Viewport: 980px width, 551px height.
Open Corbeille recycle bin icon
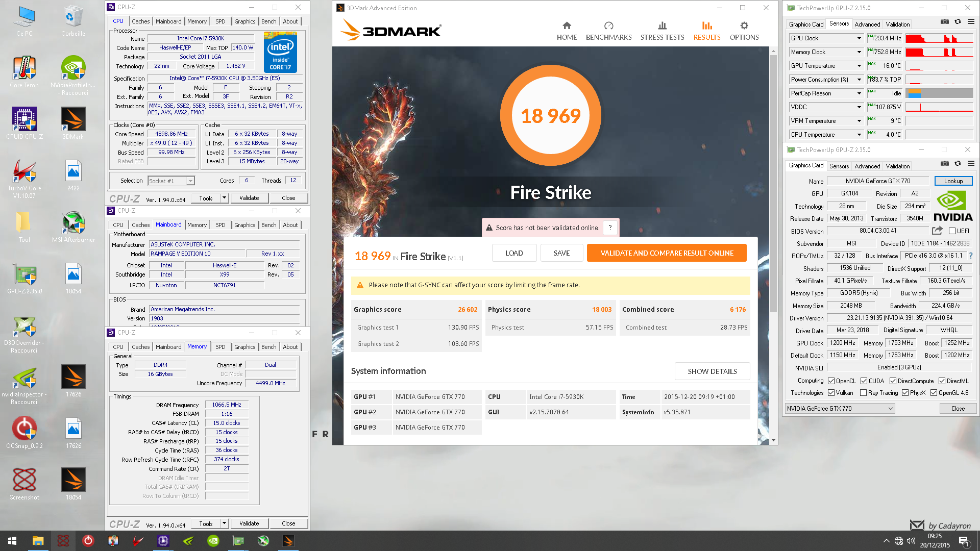[73, 20]
